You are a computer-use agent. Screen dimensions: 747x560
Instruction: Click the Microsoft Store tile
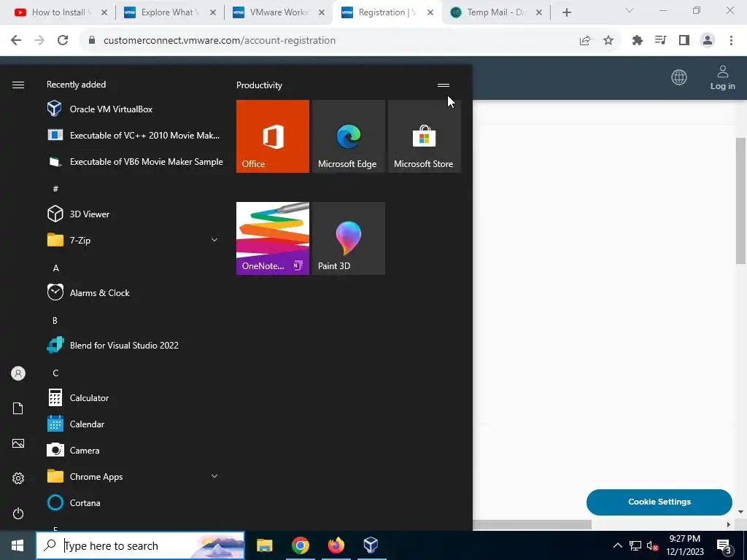click(x=424, y=136)
